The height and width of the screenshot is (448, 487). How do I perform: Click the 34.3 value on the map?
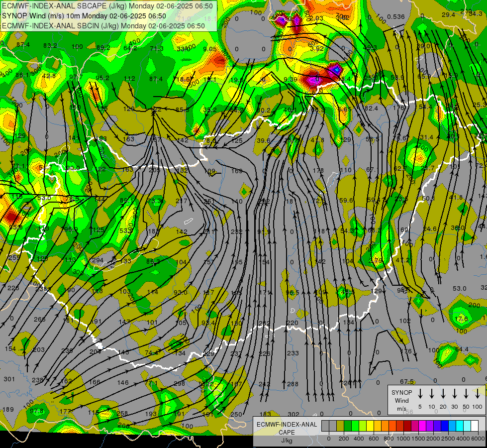coord(475,13)
